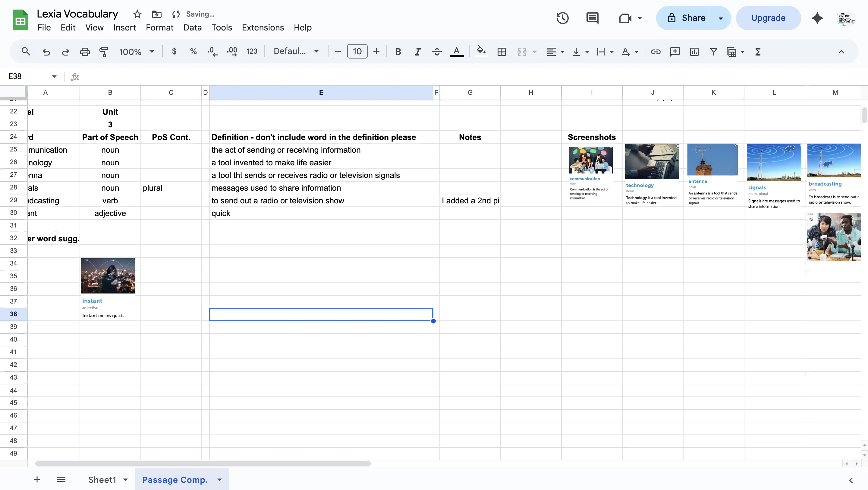This screenshot has height=490, width=868.
Task: Select the paint format tool
Action: [104, 51]
